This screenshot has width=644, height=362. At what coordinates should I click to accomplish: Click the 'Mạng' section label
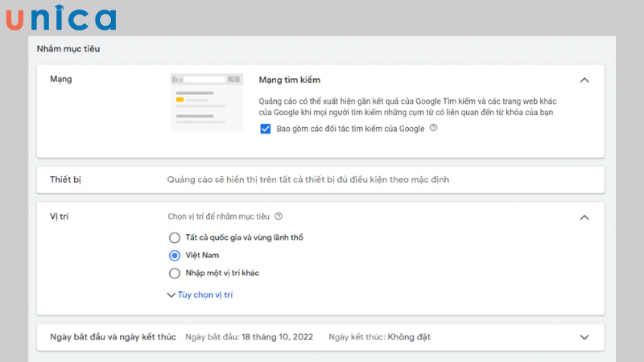coord(61,79)
